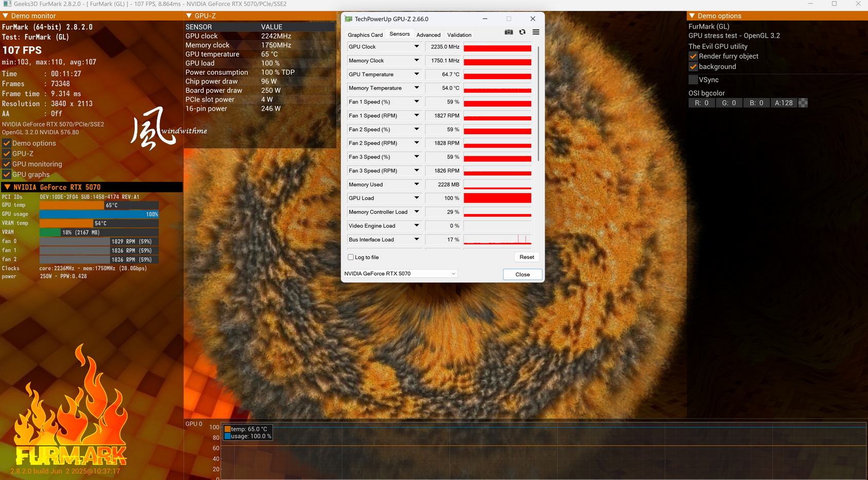The image size is (868, 480).
Task: Collapse the GPU-Z overlay panel triangle
Action: [x=189, y=16]
